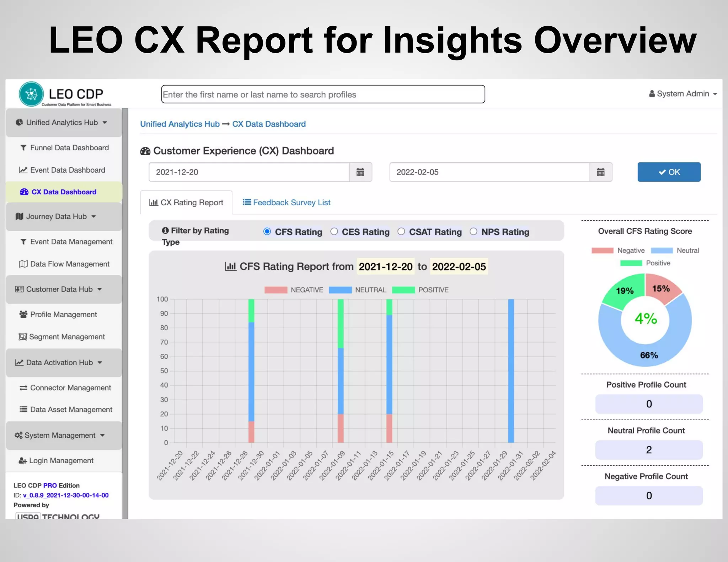Click the end date field 2022-02-05

490,172
